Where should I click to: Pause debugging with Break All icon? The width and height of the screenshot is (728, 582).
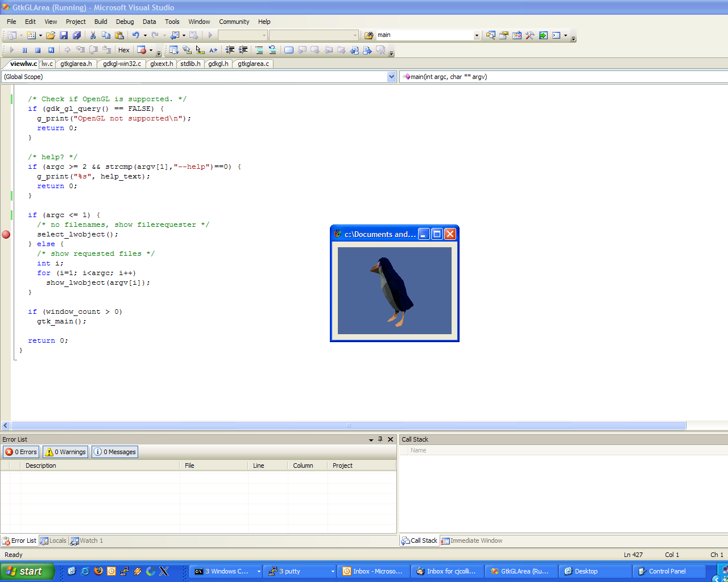click(x=24, y=50)
